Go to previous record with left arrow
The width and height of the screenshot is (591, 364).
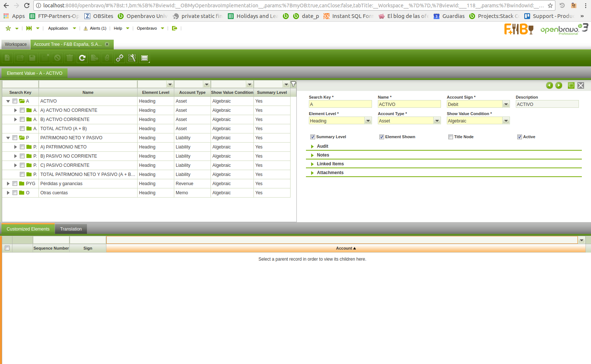click(549, 85)
